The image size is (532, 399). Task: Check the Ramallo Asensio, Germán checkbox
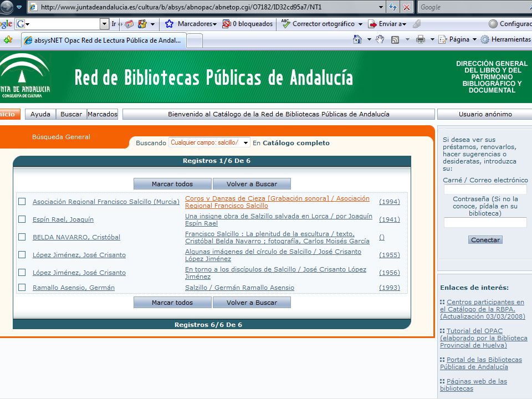coord(22,288)
